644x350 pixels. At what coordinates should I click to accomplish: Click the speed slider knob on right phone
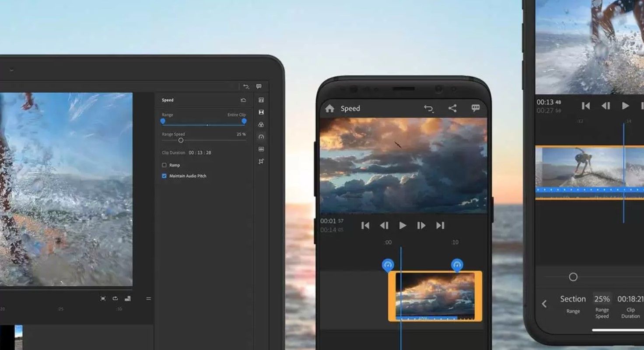573,277
